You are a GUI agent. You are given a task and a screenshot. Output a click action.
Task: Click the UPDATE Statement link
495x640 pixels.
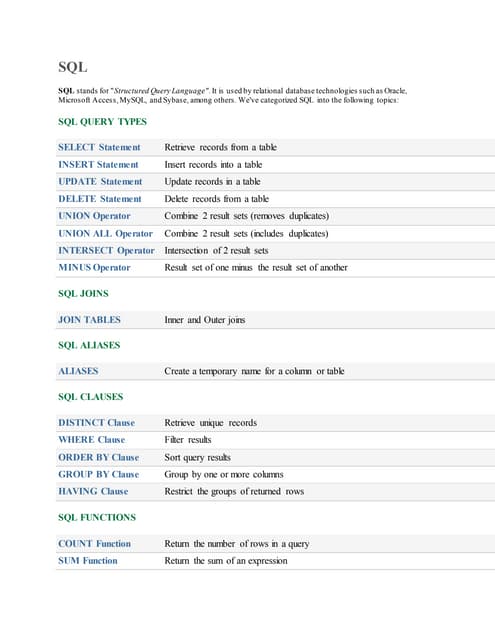[x=100, y=182]
